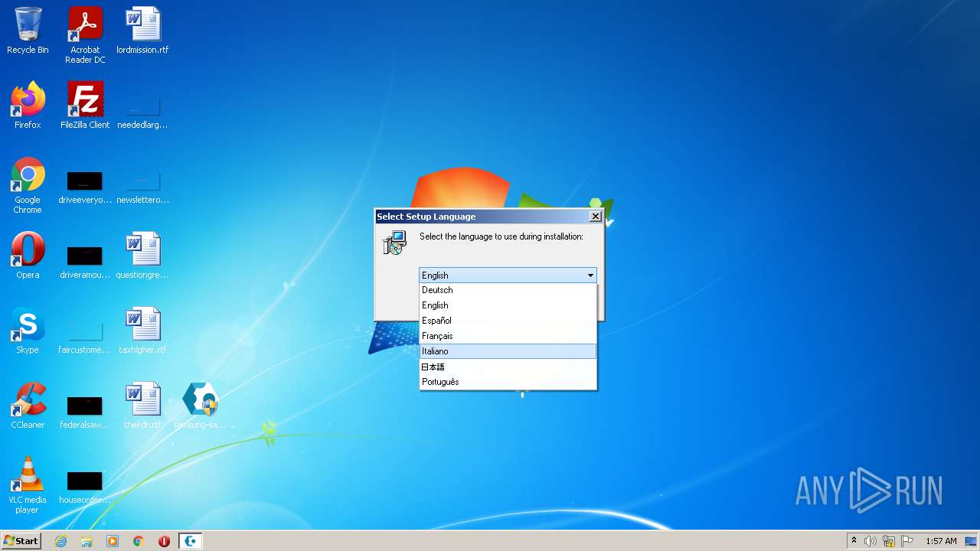Viewport: 980px width, 551px height.
Task: Click Chrome icon in the taskbar
Action: [x=139, y=541]
